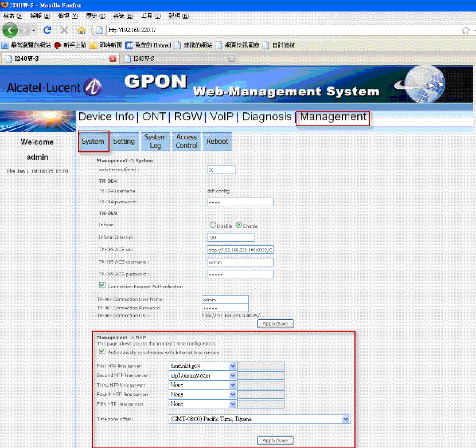The image size is (476, 448).
Task: Toggle automatic synchronize with Internet time servers
Action: tap(102, 352)
